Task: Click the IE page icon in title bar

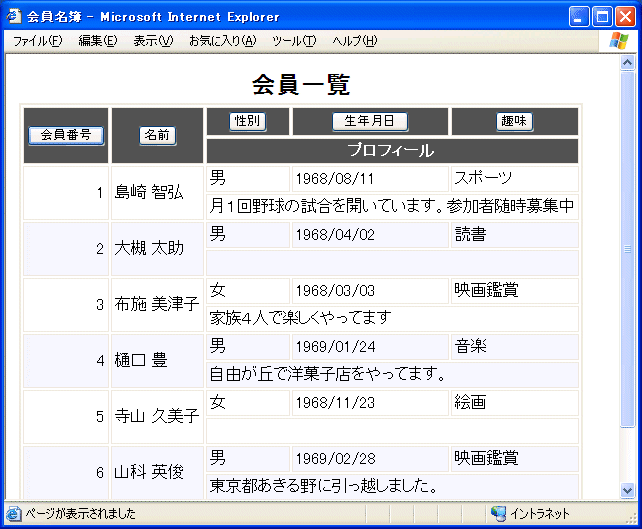Action: click(14, 16)
